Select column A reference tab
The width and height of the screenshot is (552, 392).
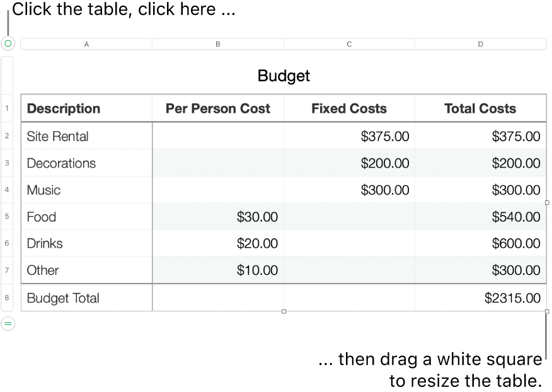(x=86, y=44)
